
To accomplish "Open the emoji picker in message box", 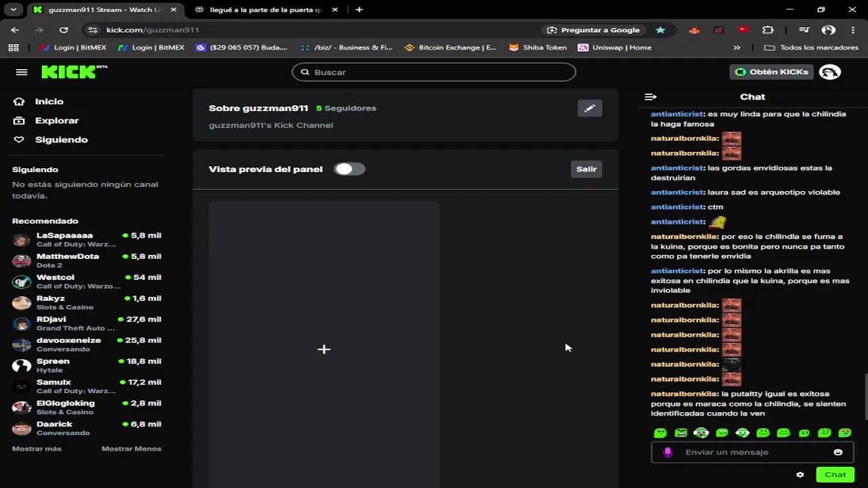I will pos(838,452).
